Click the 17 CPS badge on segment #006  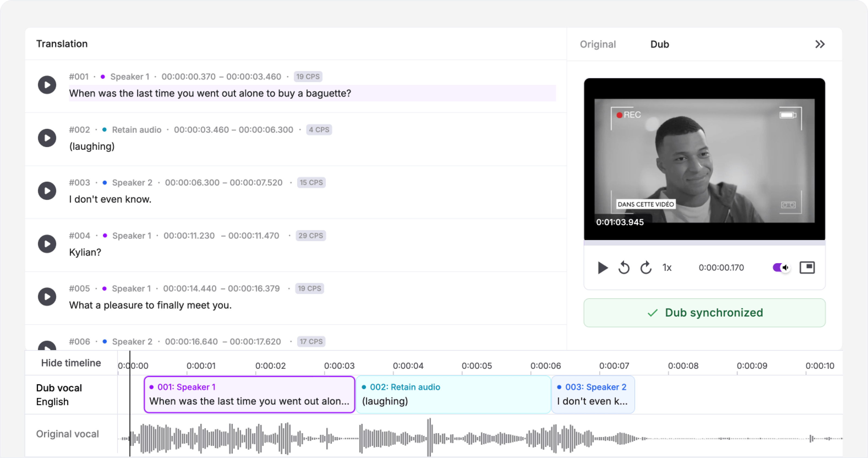(x=311, y=342)
